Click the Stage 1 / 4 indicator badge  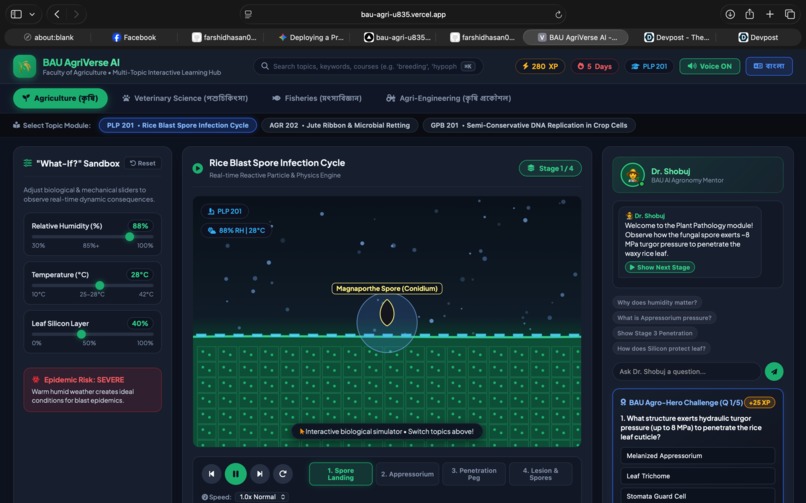[550, 169]
